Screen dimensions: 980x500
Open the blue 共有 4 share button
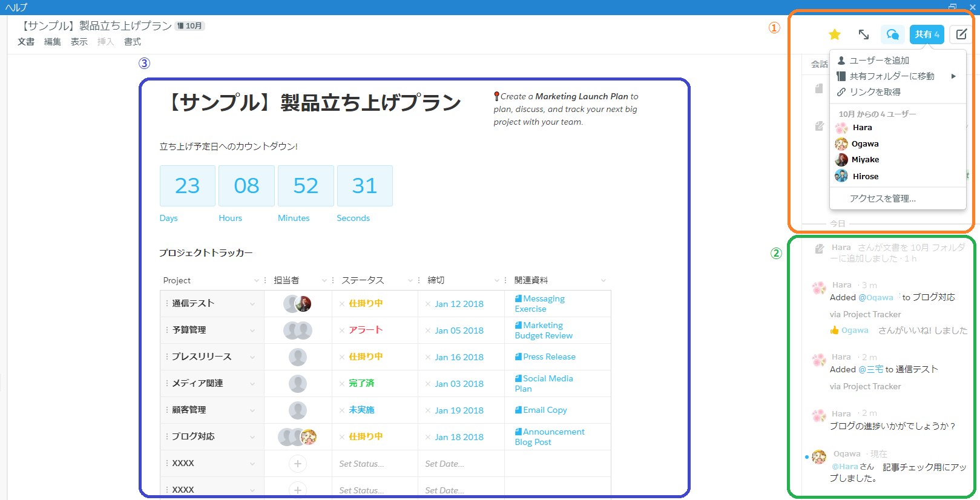click(x=927, y=35)
